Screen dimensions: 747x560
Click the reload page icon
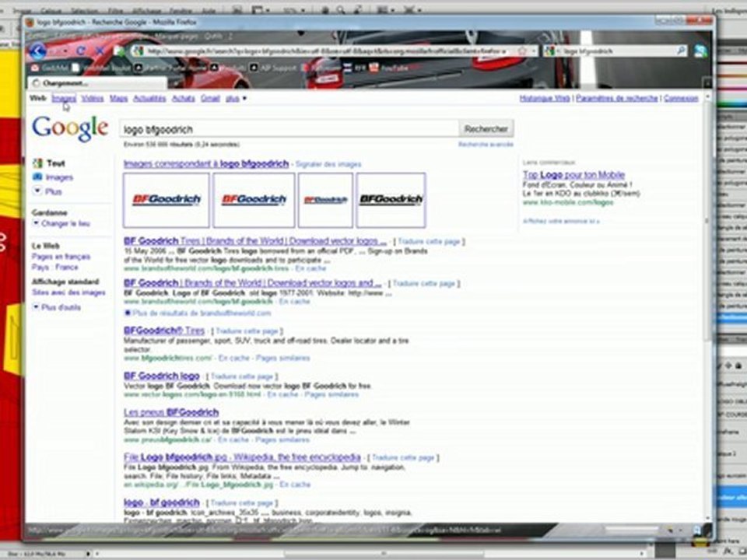pos(81,51)
